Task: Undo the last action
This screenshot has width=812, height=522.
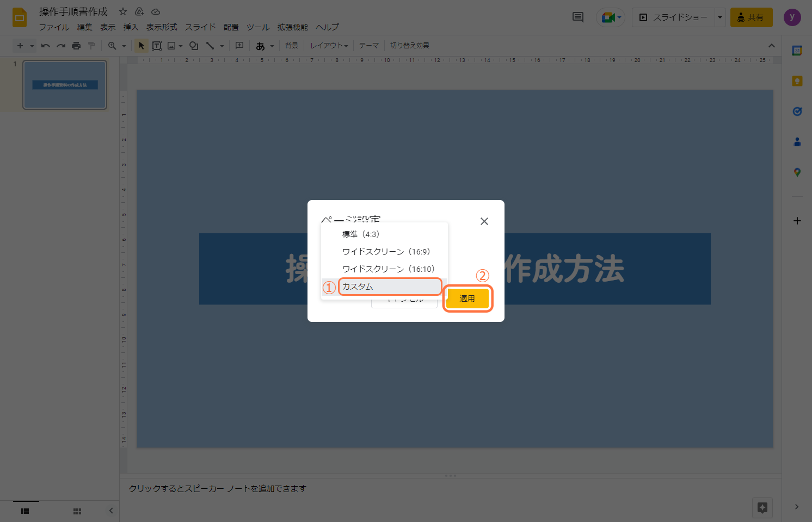Action: [x=46, y=46]
